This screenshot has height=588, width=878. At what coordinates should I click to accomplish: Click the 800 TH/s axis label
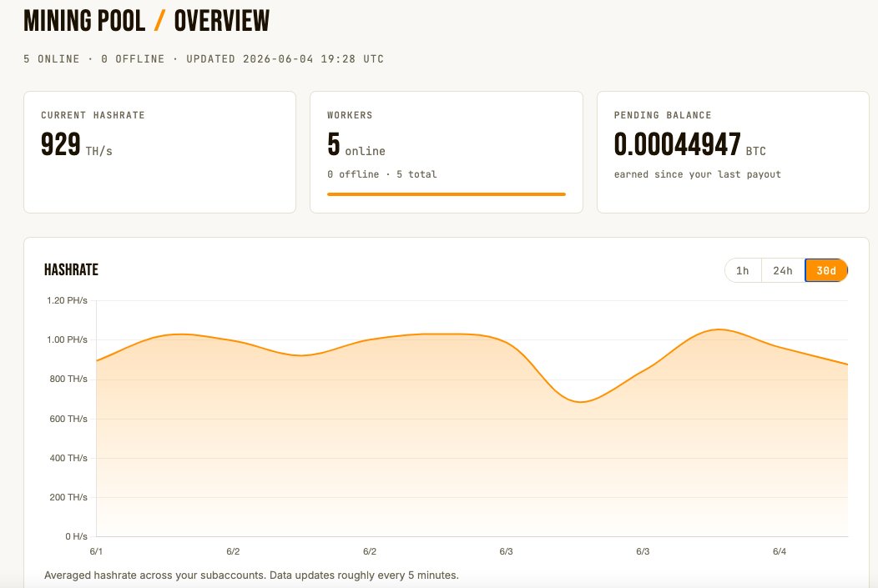(x=68, y=379)
